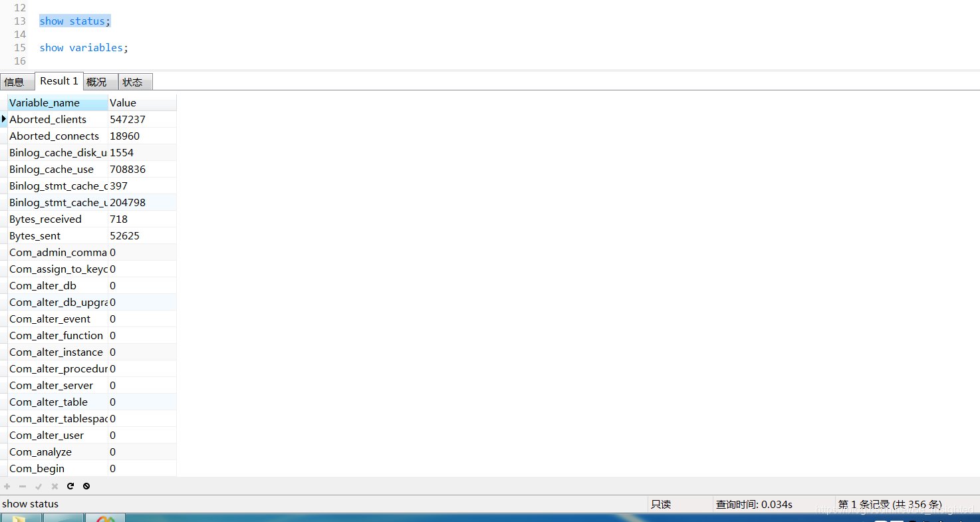
Task: Click the 0 value in Com_begin row
Action: [142, 468]
